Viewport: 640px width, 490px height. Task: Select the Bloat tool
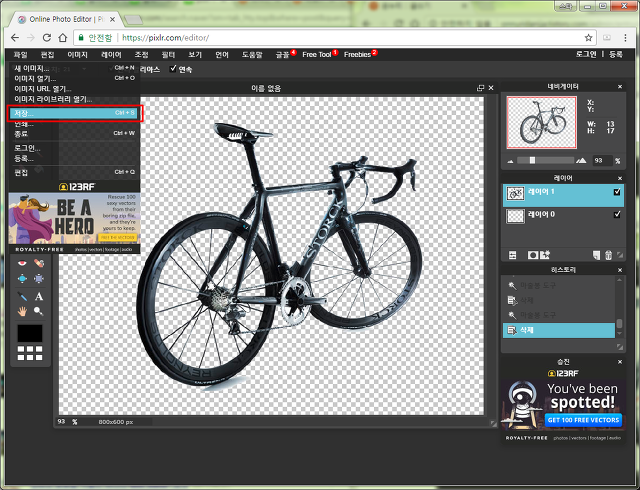click(x=22, y=279)
